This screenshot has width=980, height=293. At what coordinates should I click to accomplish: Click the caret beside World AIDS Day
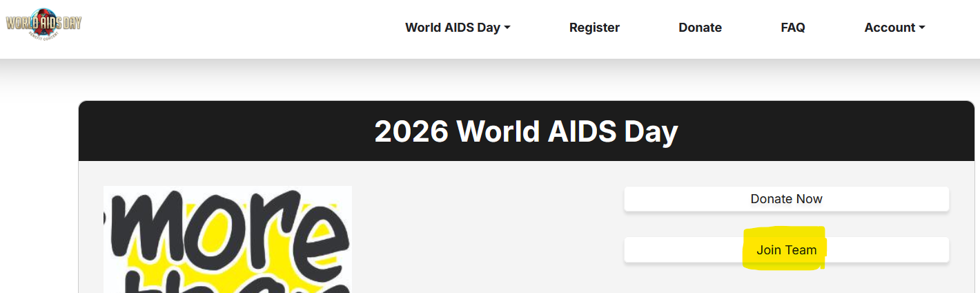pos(507,28)
